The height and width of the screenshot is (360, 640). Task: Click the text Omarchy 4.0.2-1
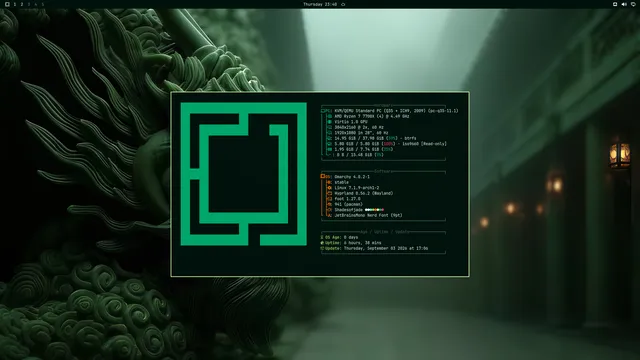pyautogui.click(x=352, y=177)
